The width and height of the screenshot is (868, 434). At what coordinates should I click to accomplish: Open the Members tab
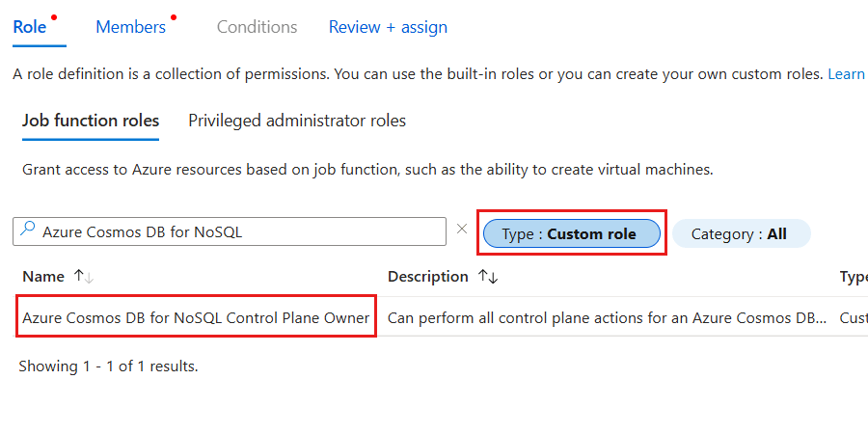(x=130, y=27)
